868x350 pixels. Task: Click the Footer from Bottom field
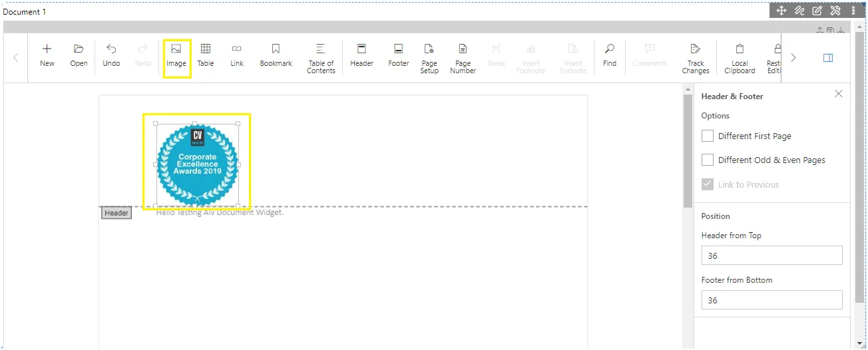coord(771,300)
